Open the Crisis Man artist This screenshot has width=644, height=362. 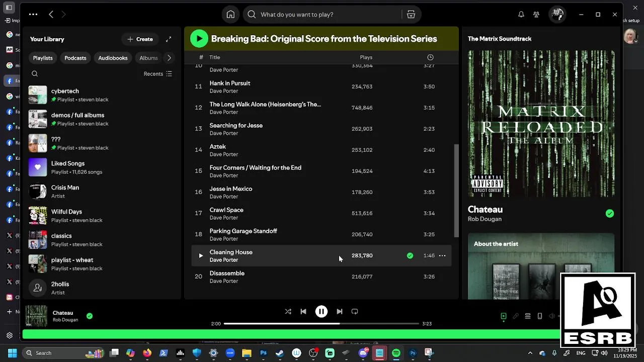pyautogui.click(x=102, y=192)
